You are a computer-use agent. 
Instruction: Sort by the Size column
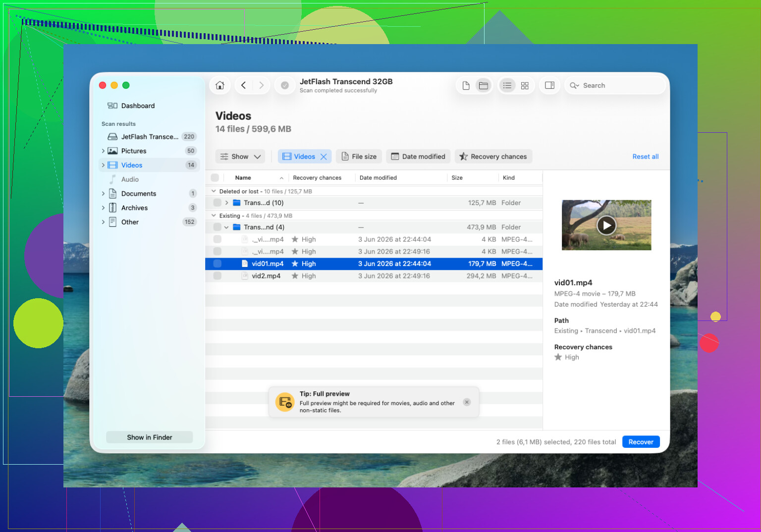point(457,178)
